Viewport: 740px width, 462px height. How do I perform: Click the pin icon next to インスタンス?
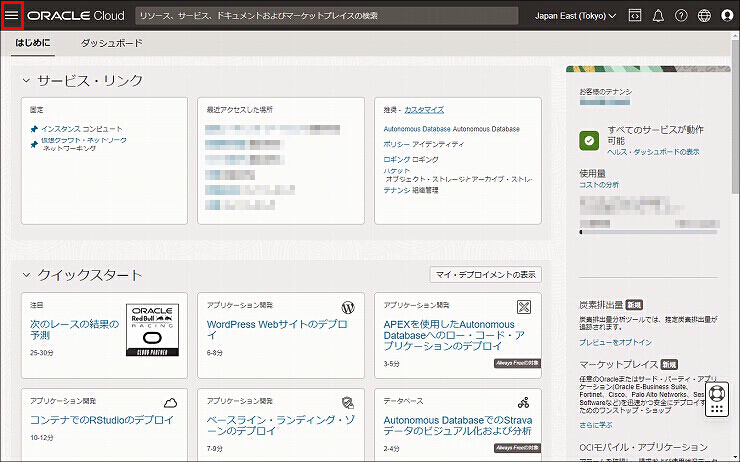(34, 129)
